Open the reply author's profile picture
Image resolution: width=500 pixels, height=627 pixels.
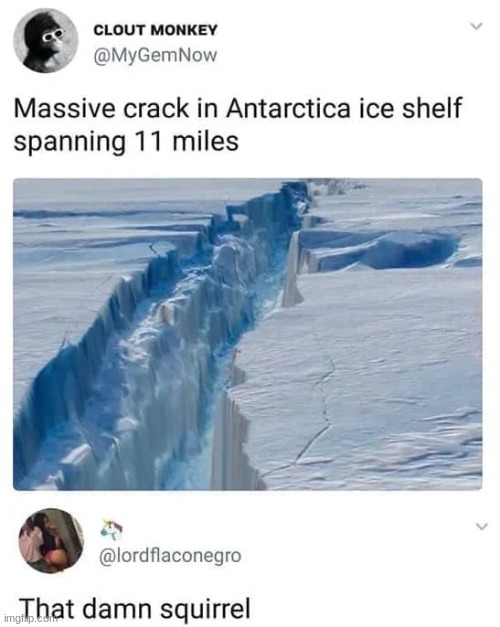[51, 541]
